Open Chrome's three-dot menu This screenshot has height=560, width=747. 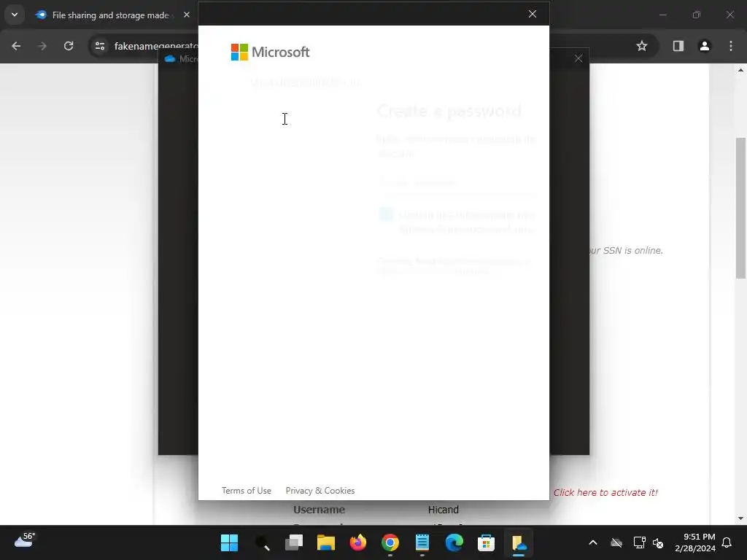[731, 46]
